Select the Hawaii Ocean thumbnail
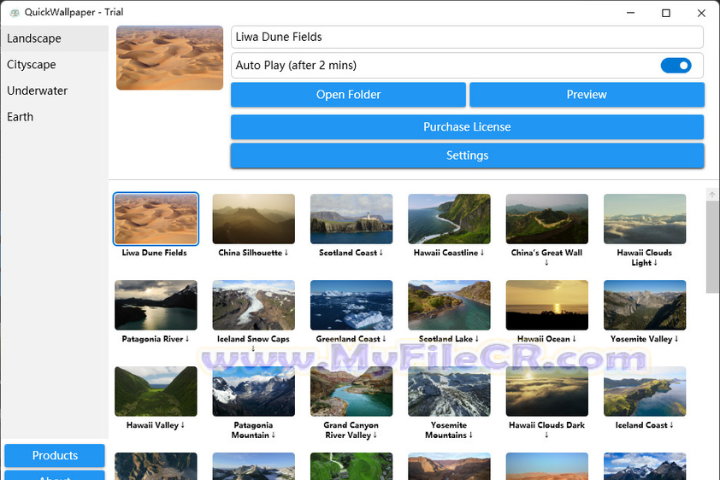 coord(547,305)
